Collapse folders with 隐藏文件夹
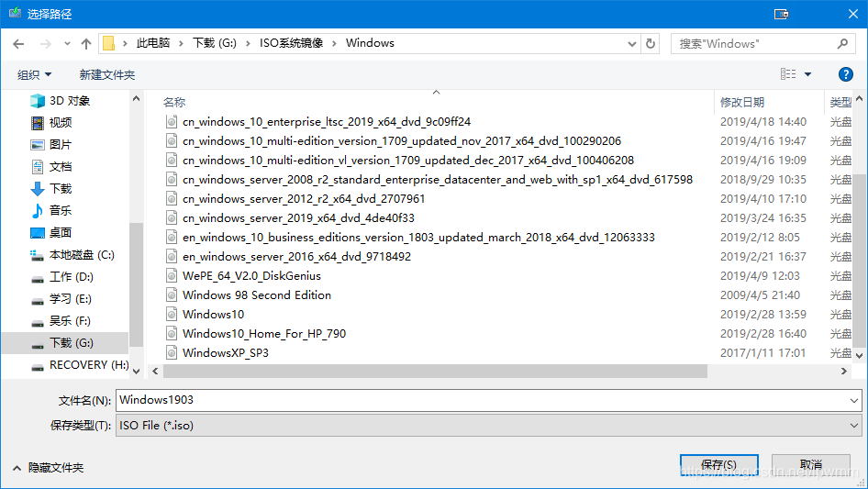868x489 pixels. (48, 468)
